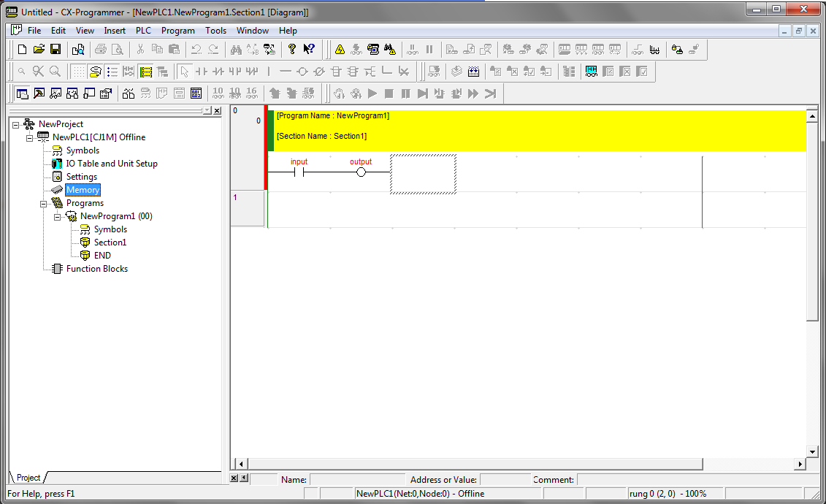
Task: Open the Tools menu
Action: [216, 31]
